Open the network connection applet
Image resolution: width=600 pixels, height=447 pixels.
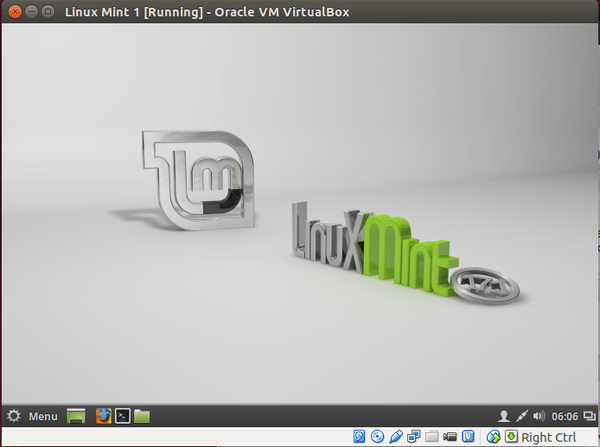(x=521, y=416)
